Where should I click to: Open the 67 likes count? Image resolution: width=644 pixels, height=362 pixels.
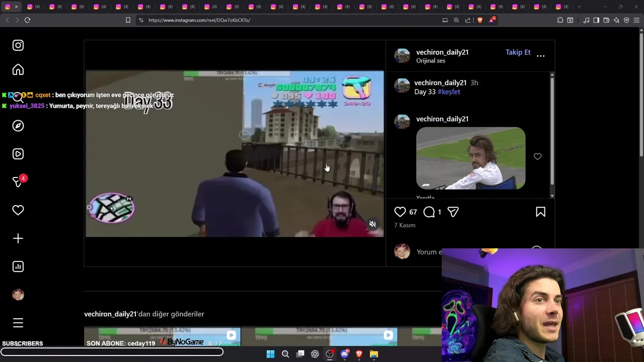click(413, 212)
